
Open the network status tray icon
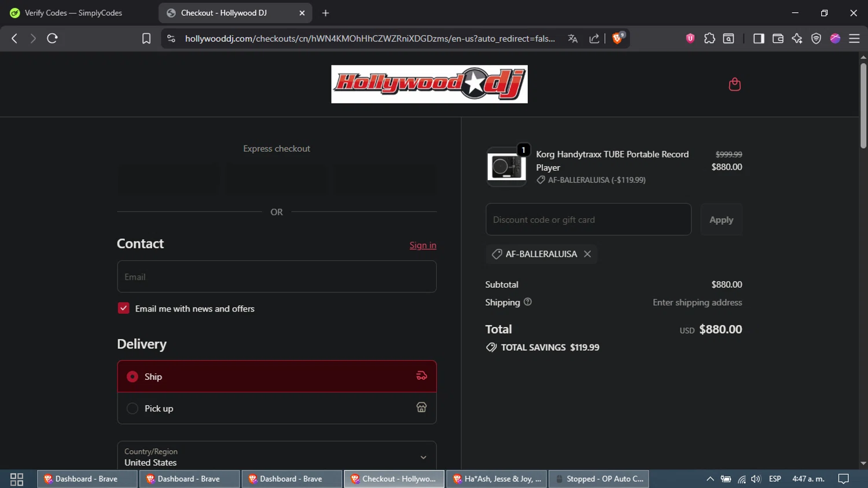tap(741, 479)
